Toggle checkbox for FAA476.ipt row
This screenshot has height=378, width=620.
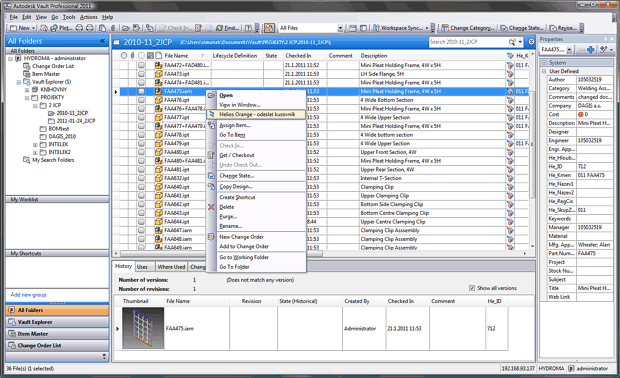point(141,100)
